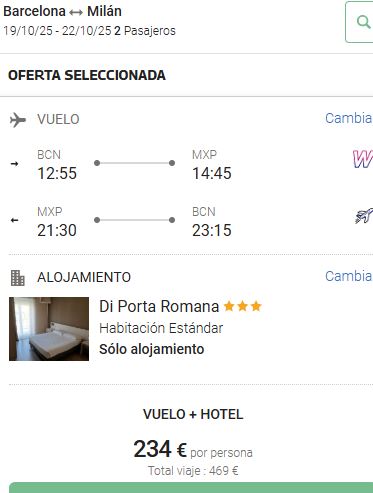Screen dimensions: 373x493
Task: Open the Di Porta Romana room photo
Action: tap(49, 329)
